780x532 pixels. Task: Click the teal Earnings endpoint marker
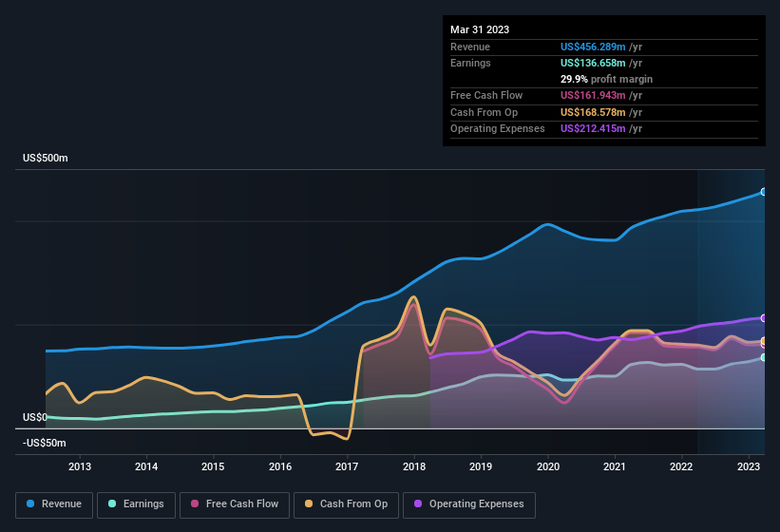[763, 357]
